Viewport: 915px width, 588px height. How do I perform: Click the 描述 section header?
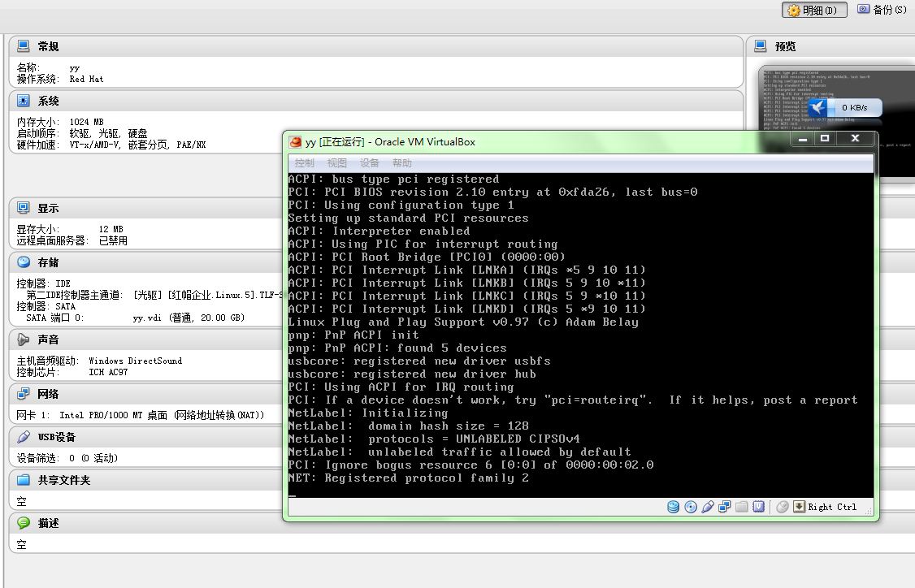(x=48, y=523)
